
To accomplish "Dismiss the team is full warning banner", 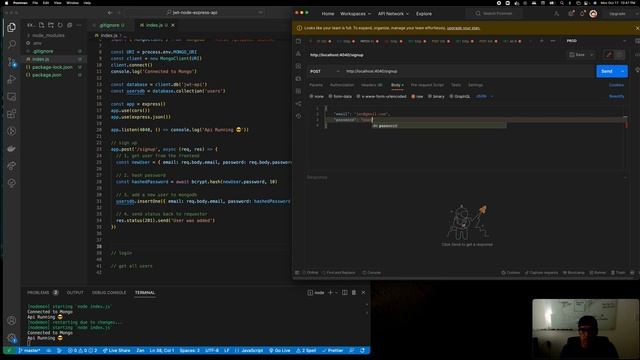I will pos(637,28).
